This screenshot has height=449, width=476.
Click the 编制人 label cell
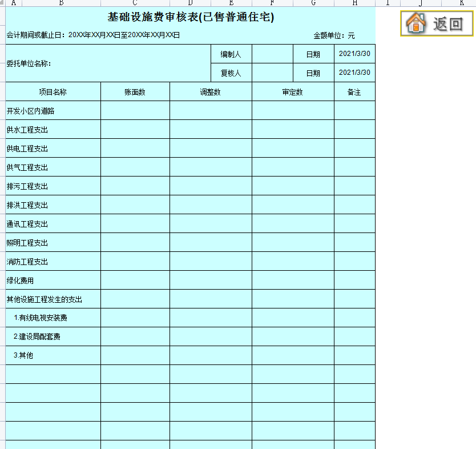[232, 54]
